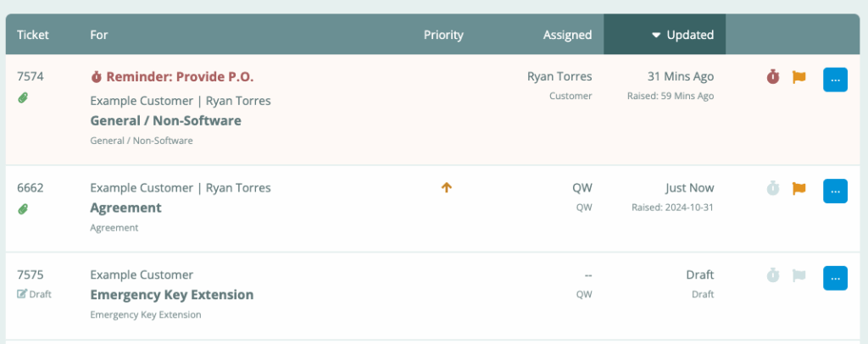Click the timer icon on draft ticket 7575
Viewport: 868px width, 344px height.
click(x=772, y=275)
